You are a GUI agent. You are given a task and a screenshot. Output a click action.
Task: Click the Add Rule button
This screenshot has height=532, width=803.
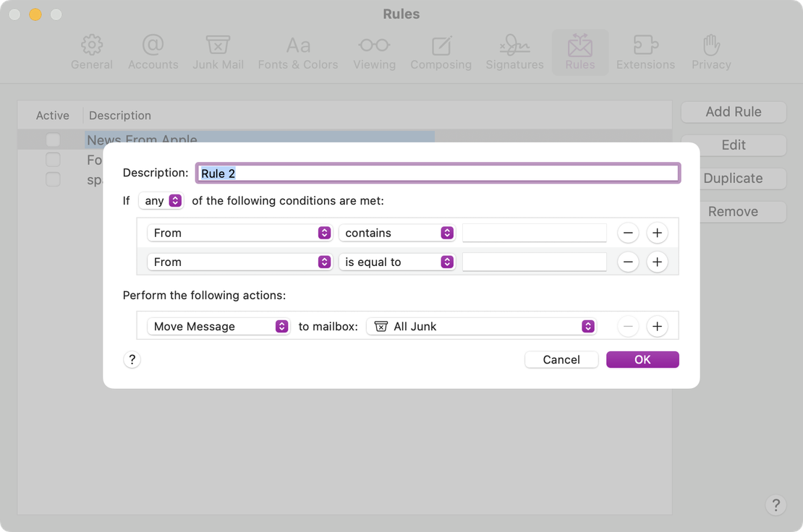734,112
